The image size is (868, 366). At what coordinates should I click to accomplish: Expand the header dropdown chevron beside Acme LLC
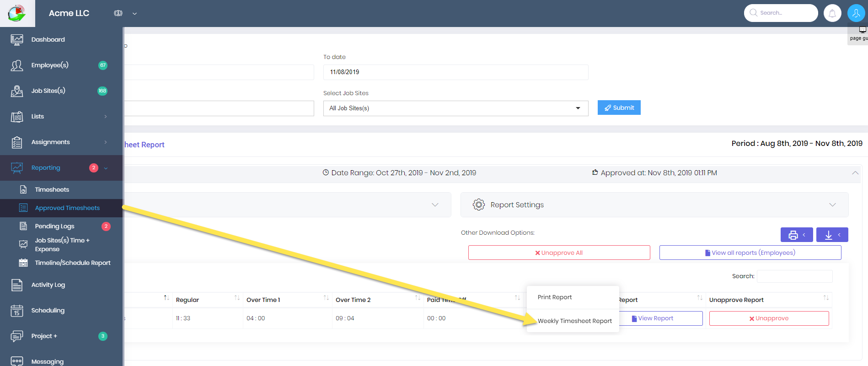[x=134, y=14]
